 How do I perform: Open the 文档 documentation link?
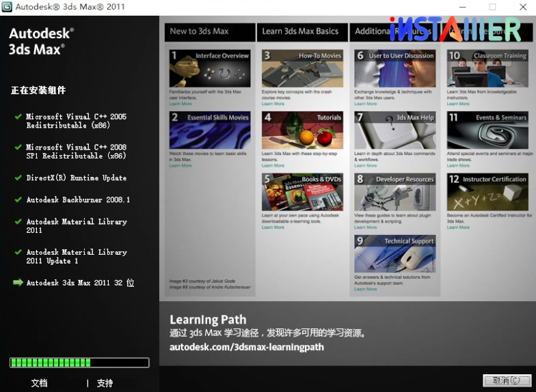pyautogui.click(x=40, y=383)
